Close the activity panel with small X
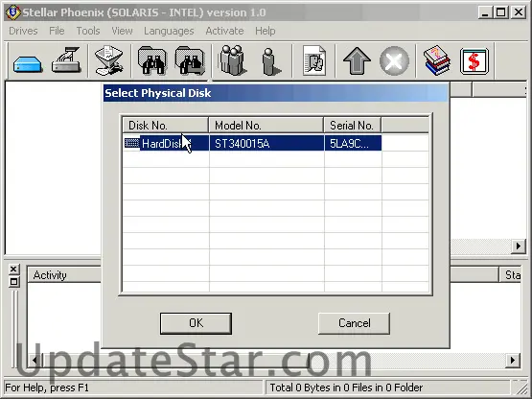Screen dimensions: 532x399 point(13,270)
